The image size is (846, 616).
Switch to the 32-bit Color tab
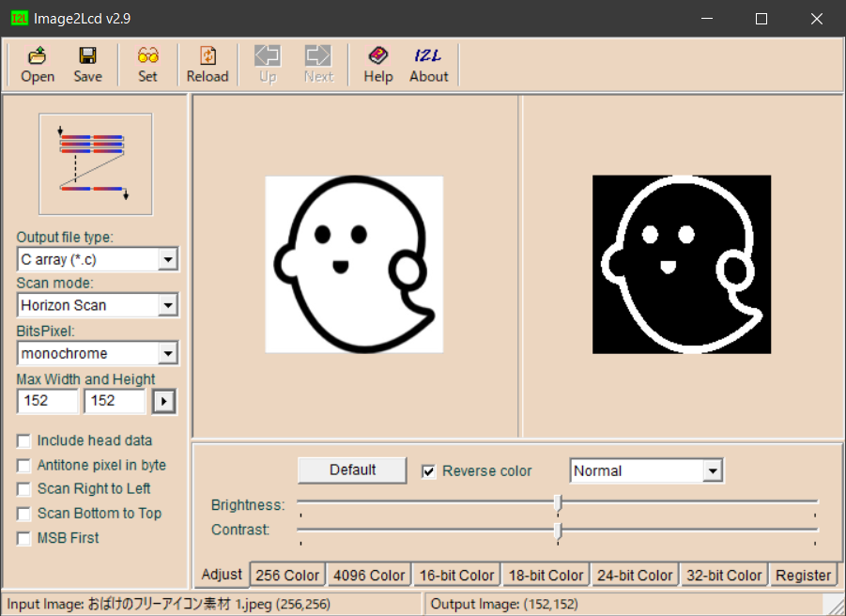pos(724,576)
